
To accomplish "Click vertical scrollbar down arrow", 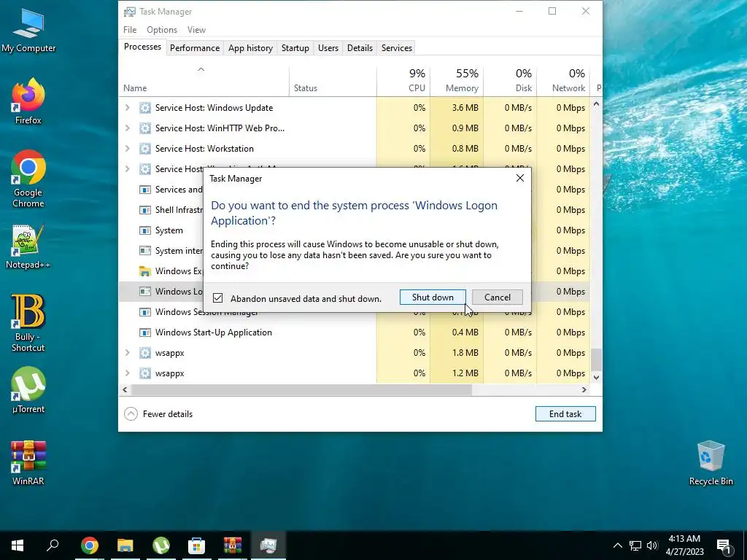I will tap(597, 377).
